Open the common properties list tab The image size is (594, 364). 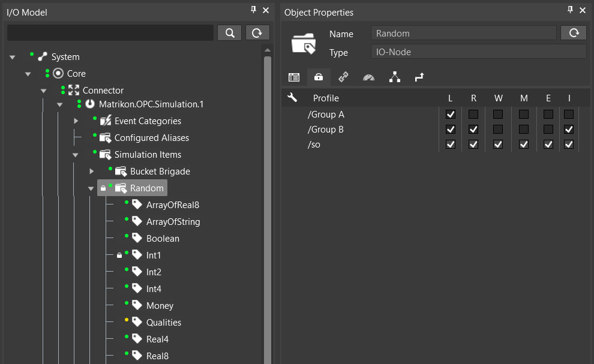pyautogui.click(x=294, y=77)
